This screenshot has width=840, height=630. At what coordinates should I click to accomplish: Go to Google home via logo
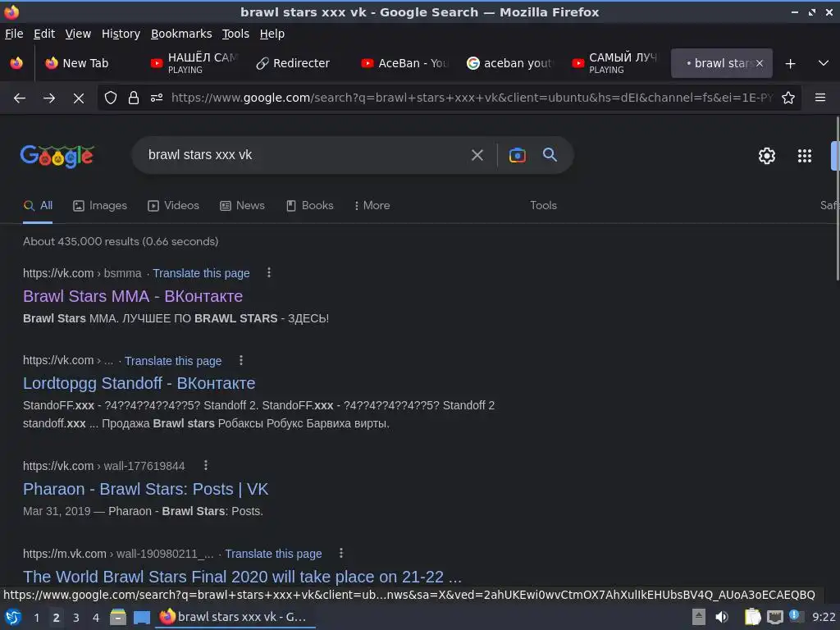pyautogui.click(x=57, y=157)
